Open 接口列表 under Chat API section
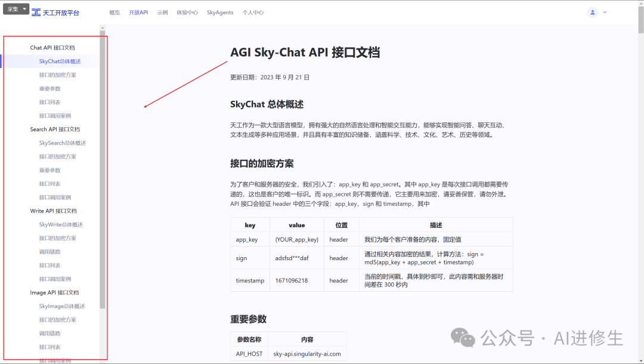Screen dimensions: 644x364 [49, 102]
